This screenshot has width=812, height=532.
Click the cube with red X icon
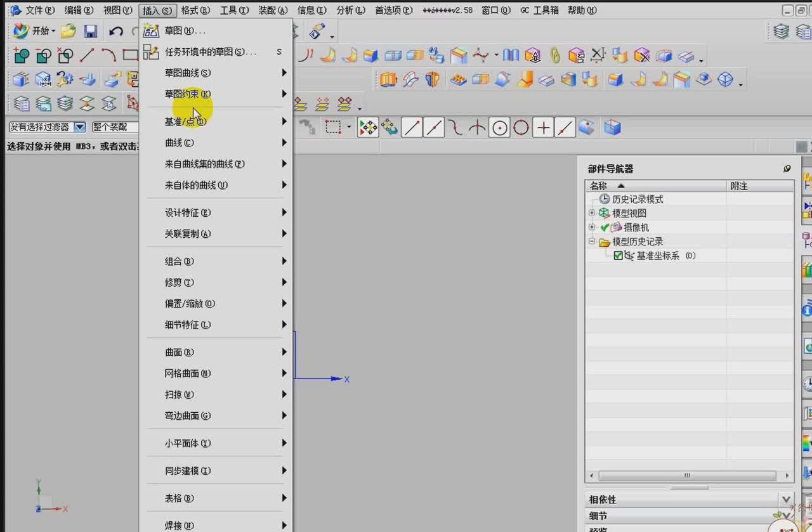coord(642,56)
